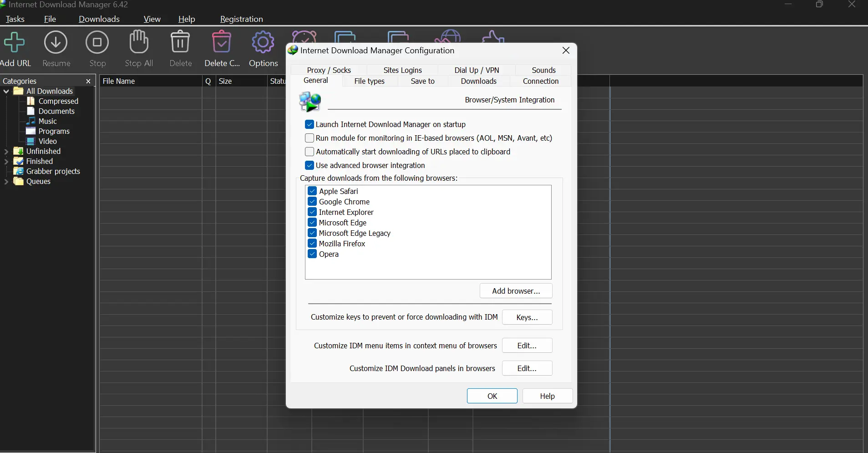Switch to Downloads configuration tab

[479, 81]
